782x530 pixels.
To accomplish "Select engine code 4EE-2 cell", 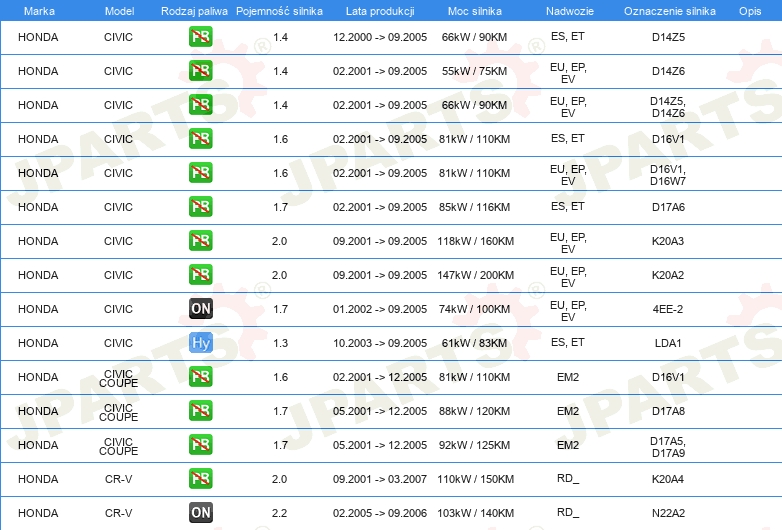I will [x=668, y=309].
